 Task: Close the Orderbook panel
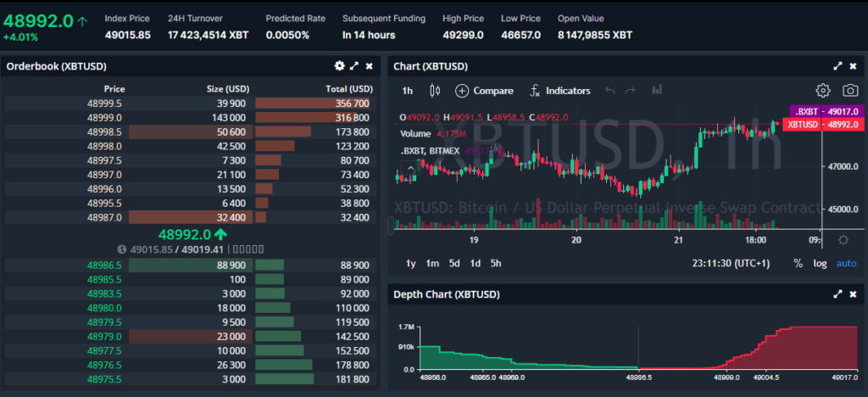point(370,66)
